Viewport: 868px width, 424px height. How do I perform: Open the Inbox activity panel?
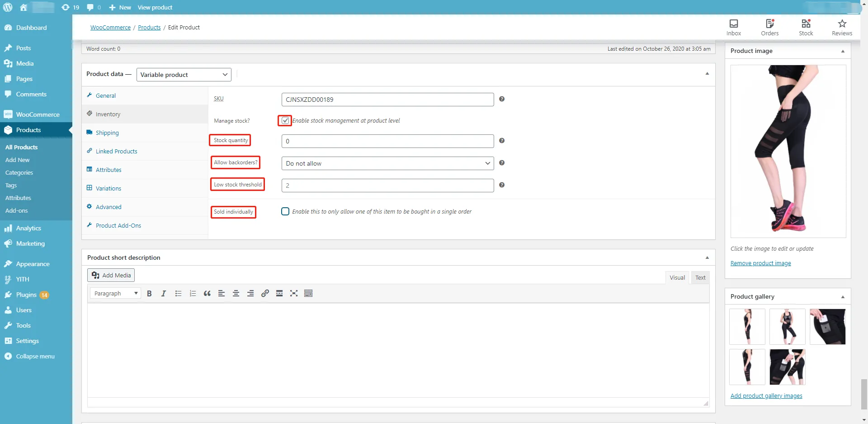(x=733, y=27)
